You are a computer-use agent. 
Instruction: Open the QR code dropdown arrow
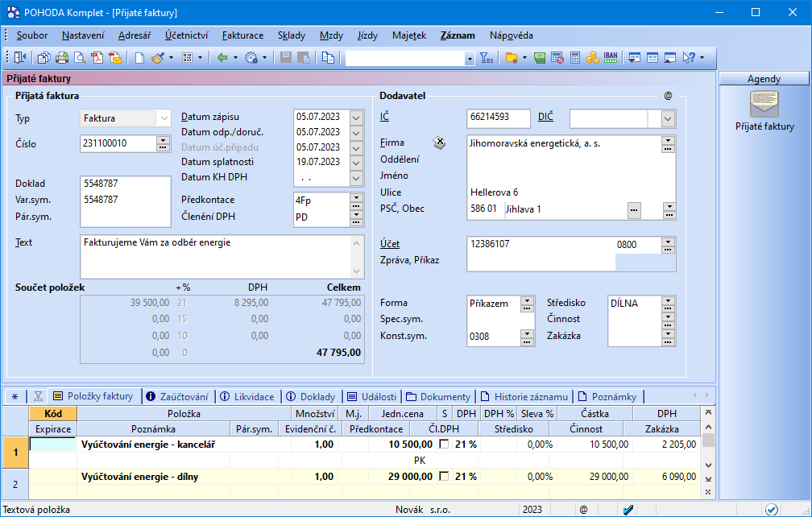200,57
